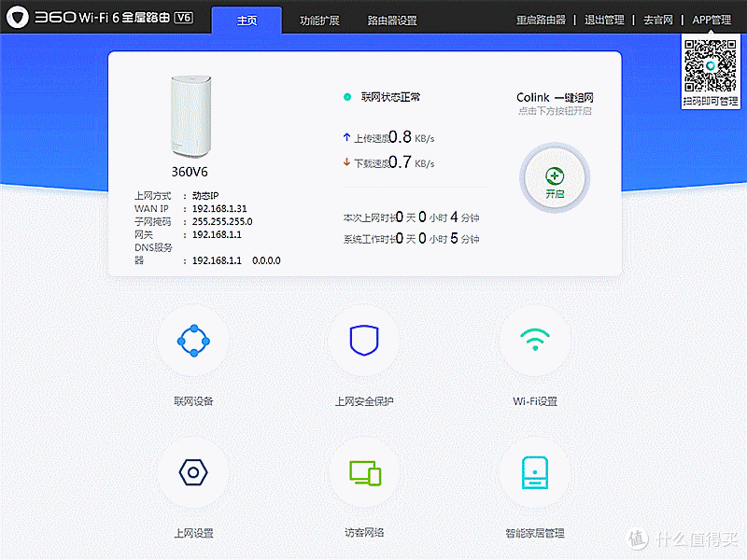Click the 本次上网时长 duration text
The height and width of the screenshot is (560, 747).
(411, 217)
